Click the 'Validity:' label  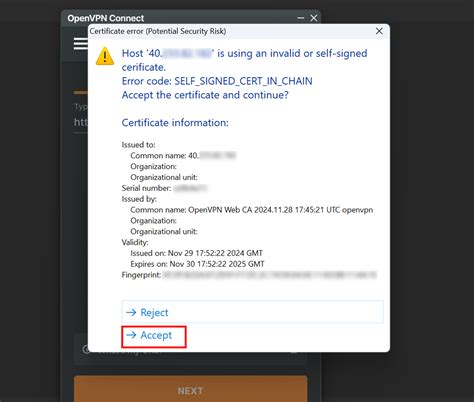click(x=135, y=242)
